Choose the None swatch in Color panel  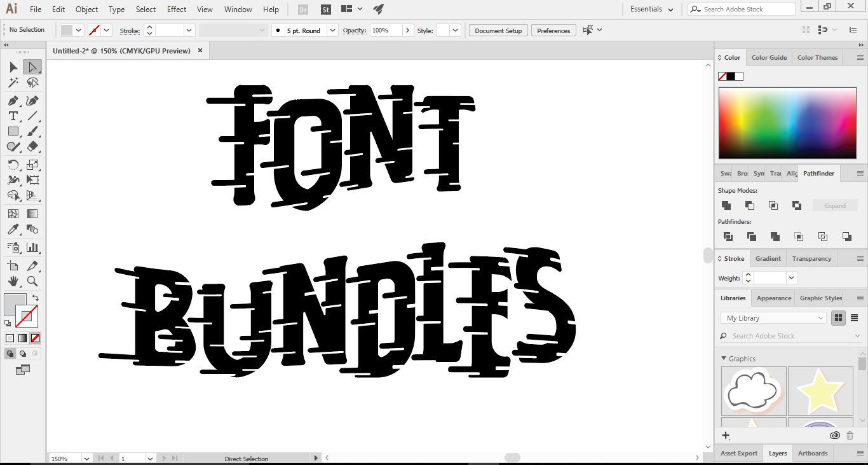pos(722,76)
